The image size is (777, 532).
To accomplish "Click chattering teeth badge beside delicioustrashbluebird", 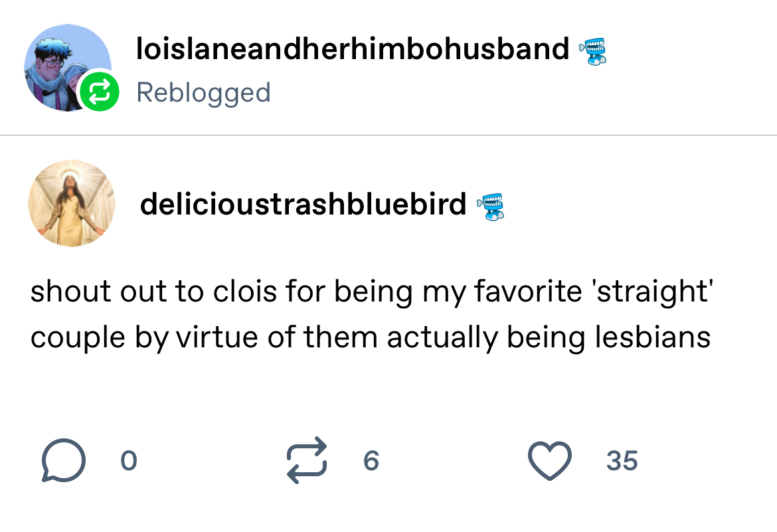I will point(491,206).
